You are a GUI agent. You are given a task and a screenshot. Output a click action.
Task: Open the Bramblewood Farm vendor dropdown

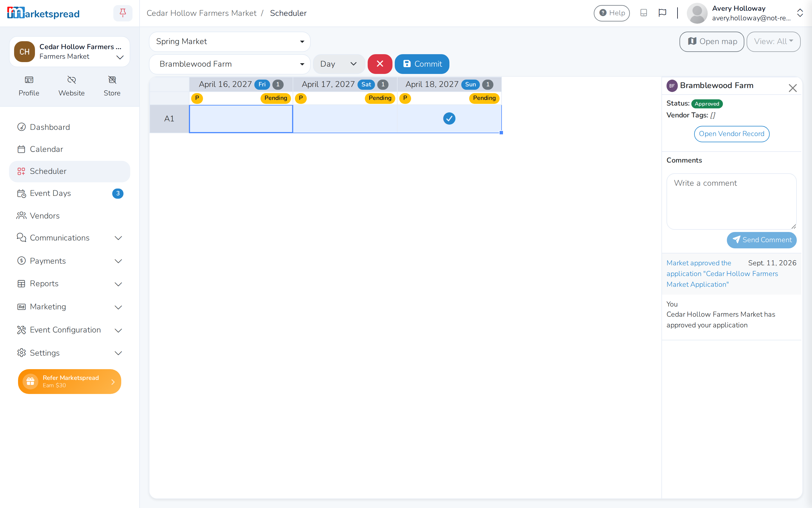point(230,64)
